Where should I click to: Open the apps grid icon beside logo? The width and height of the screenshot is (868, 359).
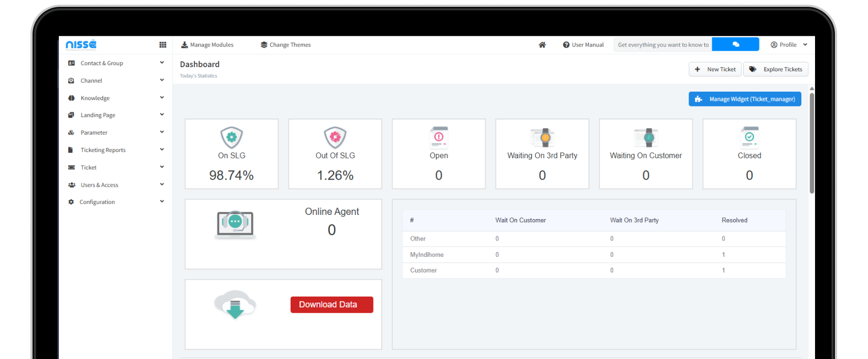click(x=163, y=45)
